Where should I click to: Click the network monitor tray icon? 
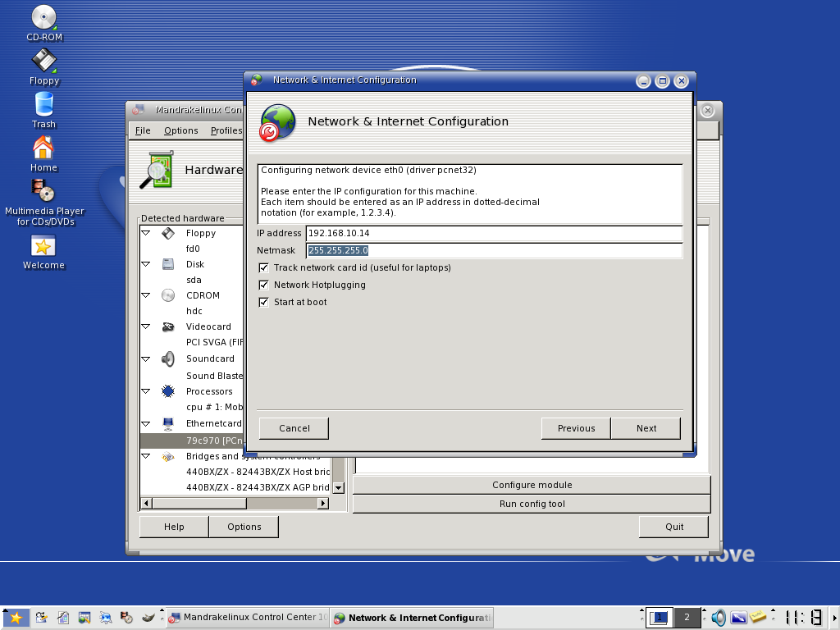coord(739,618)
